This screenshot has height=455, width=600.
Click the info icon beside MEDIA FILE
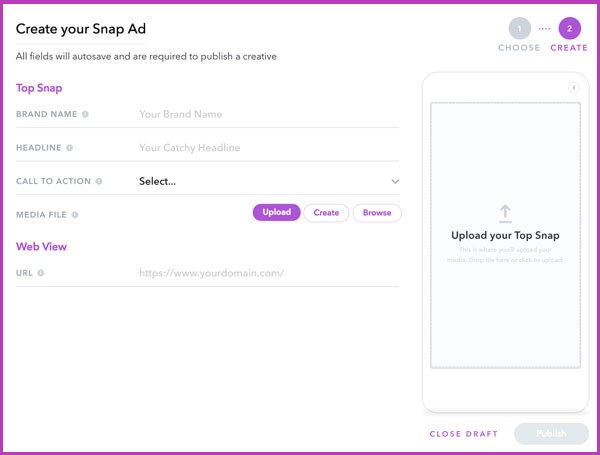76,214
